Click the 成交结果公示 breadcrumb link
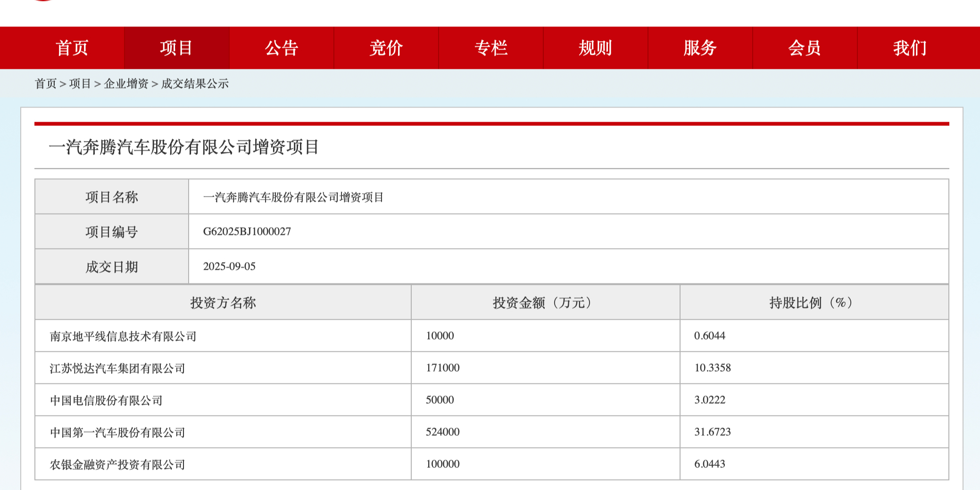This screenshot has height=490, width=980. (x=195, y=84)
